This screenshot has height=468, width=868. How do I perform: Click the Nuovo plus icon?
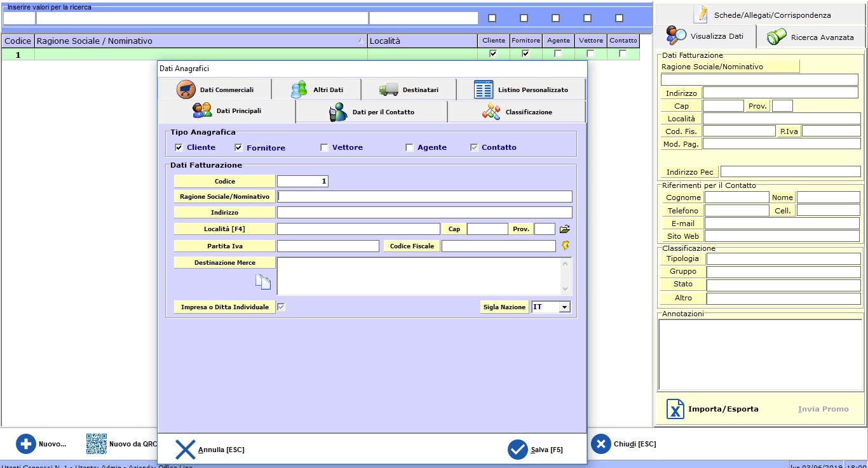tap(26, 444)
